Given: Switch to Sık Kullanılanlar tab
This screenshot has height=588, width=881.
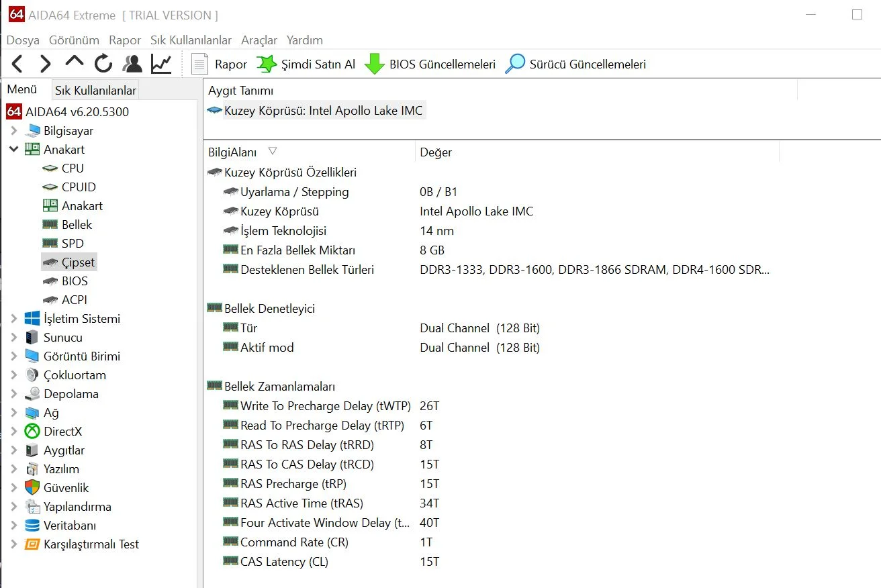Looking at the screenshot, I should pos(95,90).
